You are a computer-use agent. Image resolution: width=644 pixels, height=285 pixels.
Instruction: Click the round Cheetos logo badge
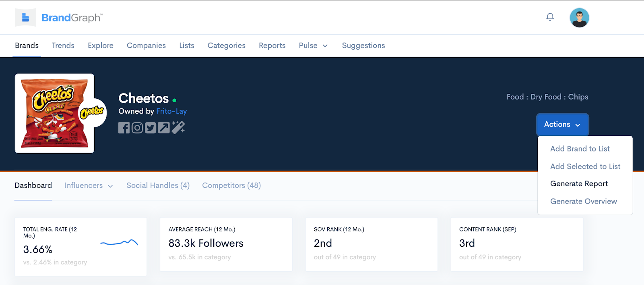tap(93, 112)
